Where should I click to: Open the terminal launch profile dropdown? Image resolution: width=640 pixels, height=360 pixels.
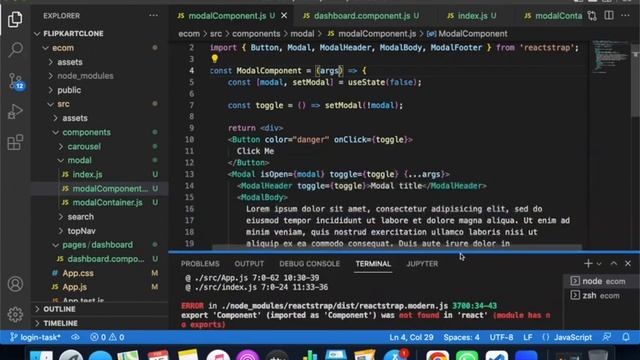599,264
